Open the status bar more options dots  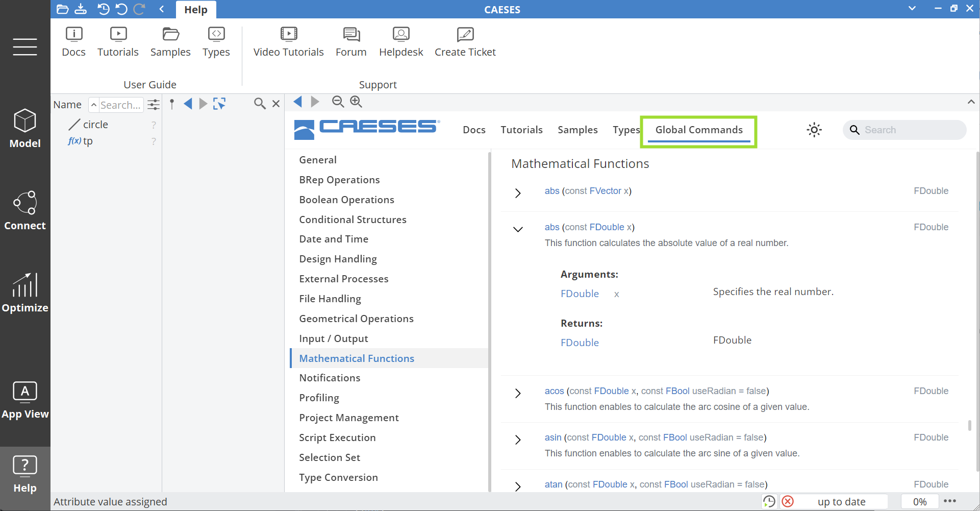click(x=950, y=501)
